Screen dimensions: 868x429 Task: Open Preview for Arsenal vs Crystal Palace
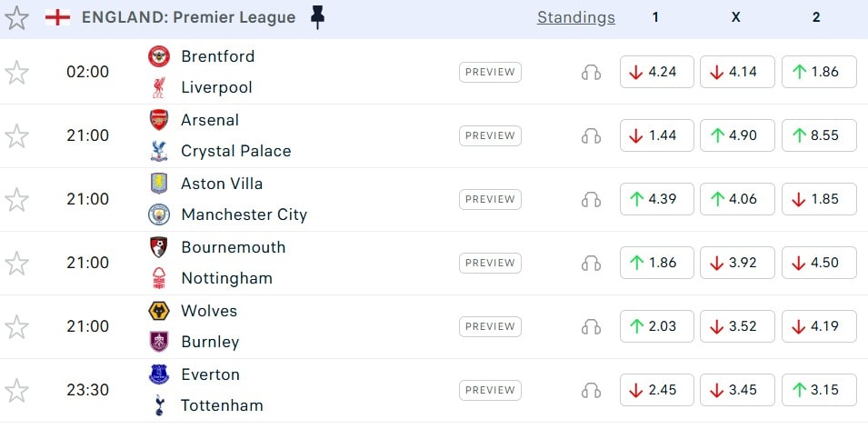(x=490, y=135)
